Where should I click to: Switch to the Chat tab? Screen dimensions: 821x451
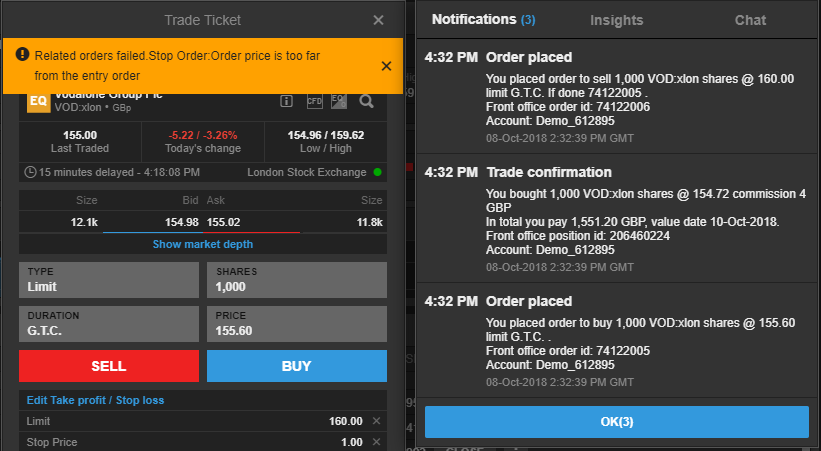[750, 20]
